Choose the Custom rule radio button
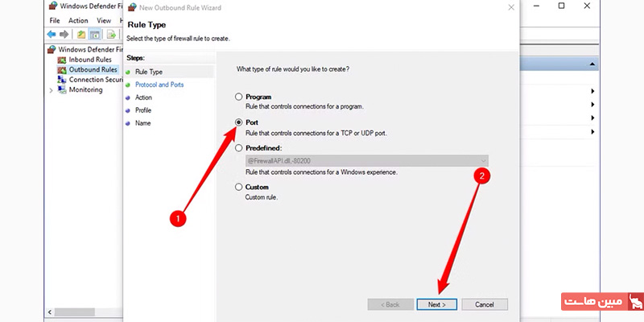Image resolution: width=644 pixels, height=322 pixels. (238, 187)
